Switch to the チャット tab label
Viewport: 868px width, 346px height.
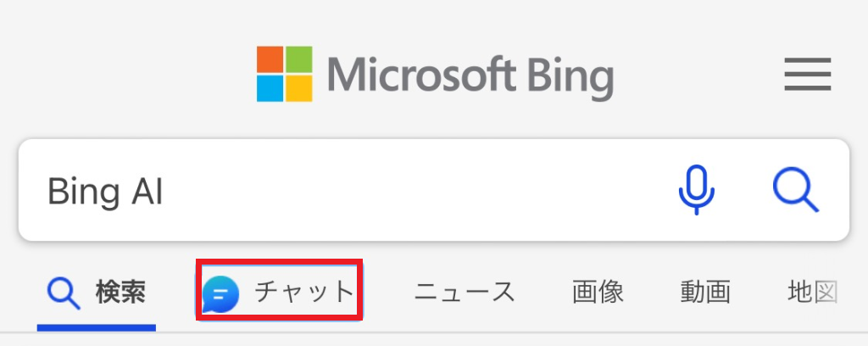pos(304,293)
